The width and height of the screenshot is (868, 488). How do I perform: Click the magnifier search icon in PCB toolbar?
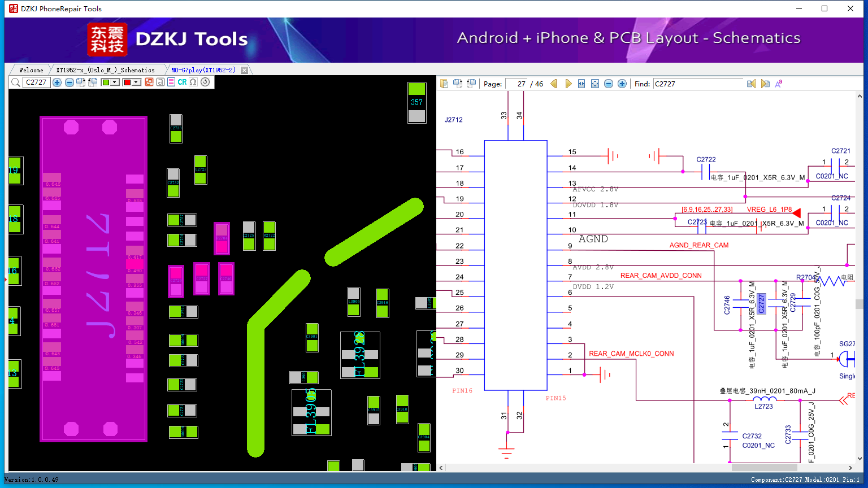[16, 82]
